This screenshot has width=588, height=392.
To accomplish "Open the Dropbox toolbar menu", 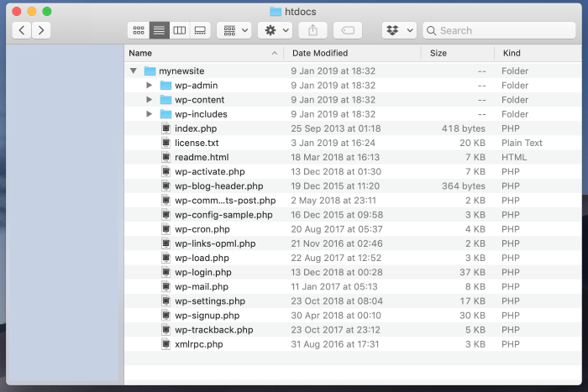I will [x=399, y=30].
